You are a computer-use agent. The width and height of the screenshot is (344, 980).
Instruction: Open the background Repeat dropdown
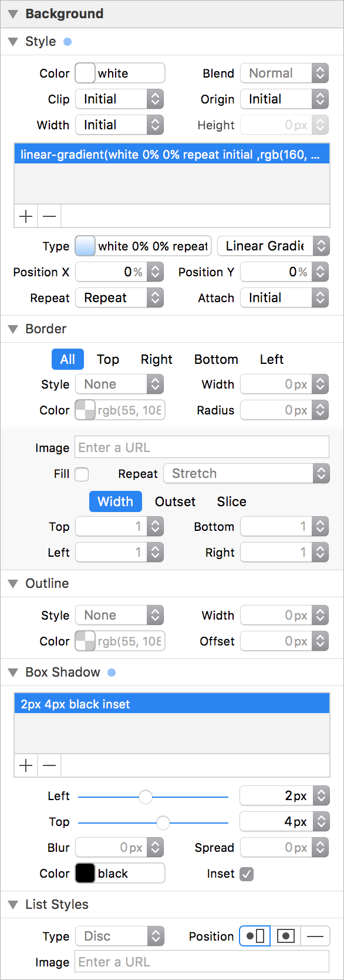tap(120, 297)
